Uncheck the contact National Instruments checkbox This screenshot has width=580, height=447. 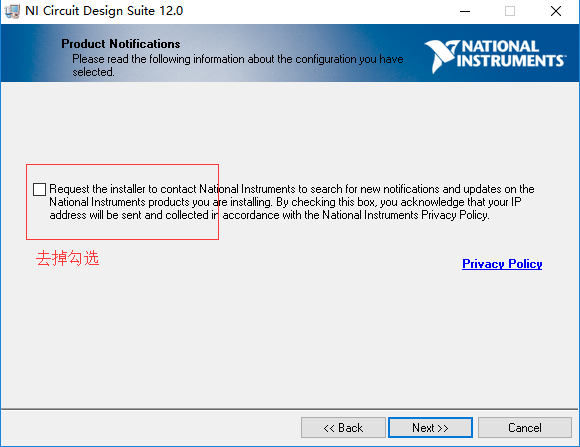point(39,189)
